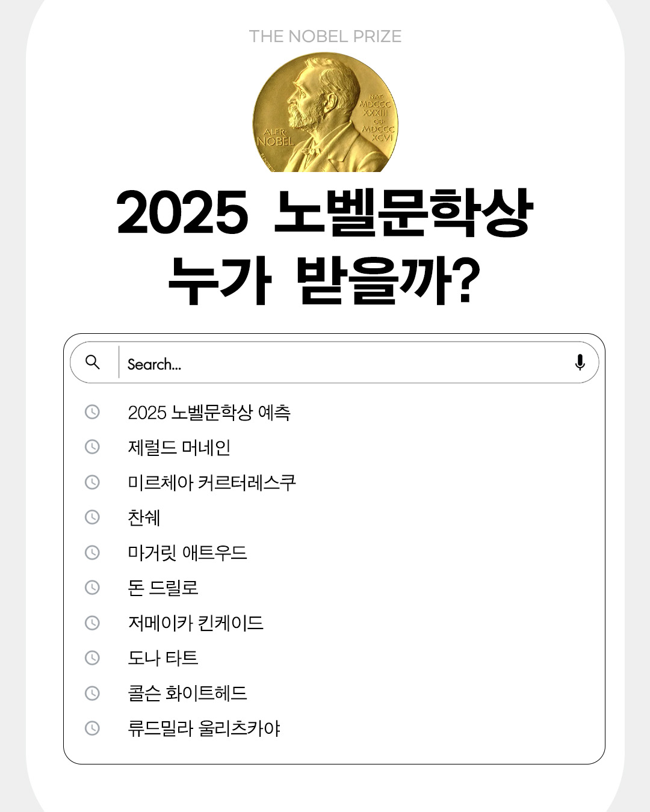The height and width of the screenshot is (812, 650).
Task: Pick 찬쉐 from the suggestions list
Action: pyautogui.click(x=144, y=518)
